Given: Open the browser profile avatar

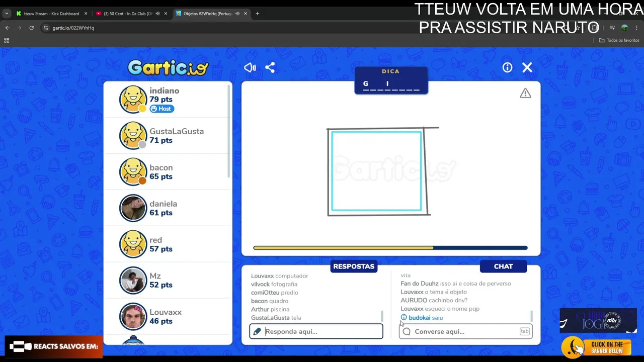Looking at the screenshot, I should 624,28.
